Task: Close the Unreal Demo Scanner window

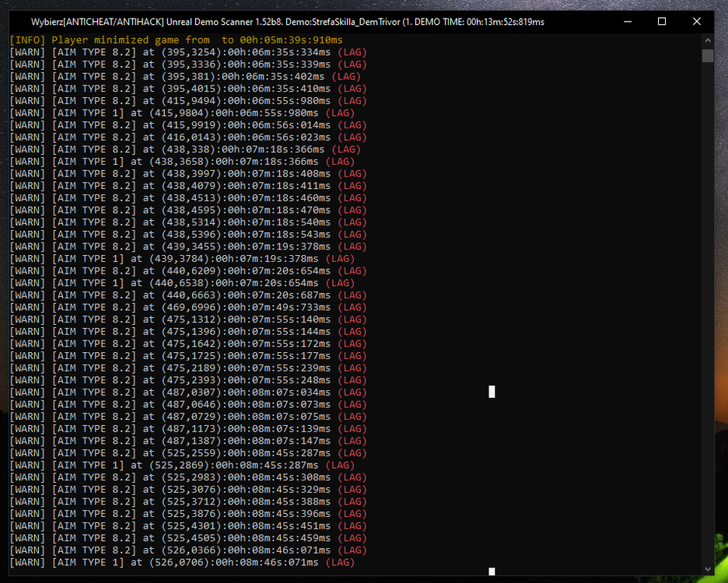Action: 696,21
